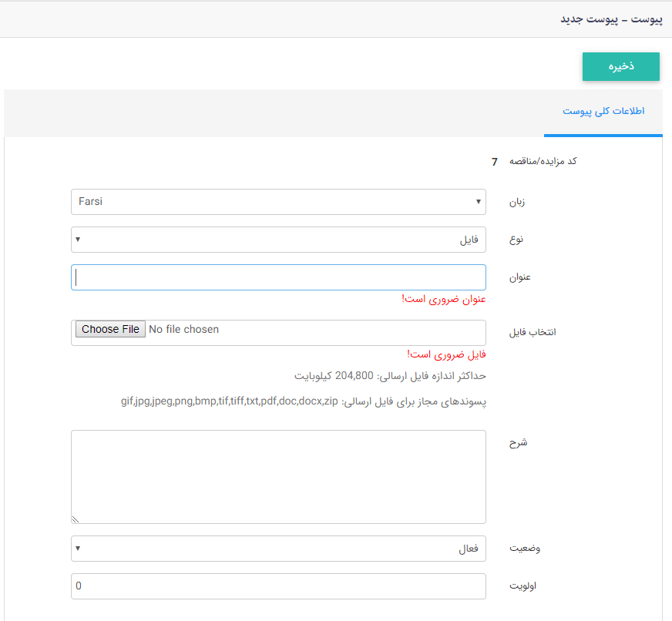Viewport: 672px width, 621px height.
Task: Open the زبان language dropdown showing Farsi
Action: [x=277, y=202]
